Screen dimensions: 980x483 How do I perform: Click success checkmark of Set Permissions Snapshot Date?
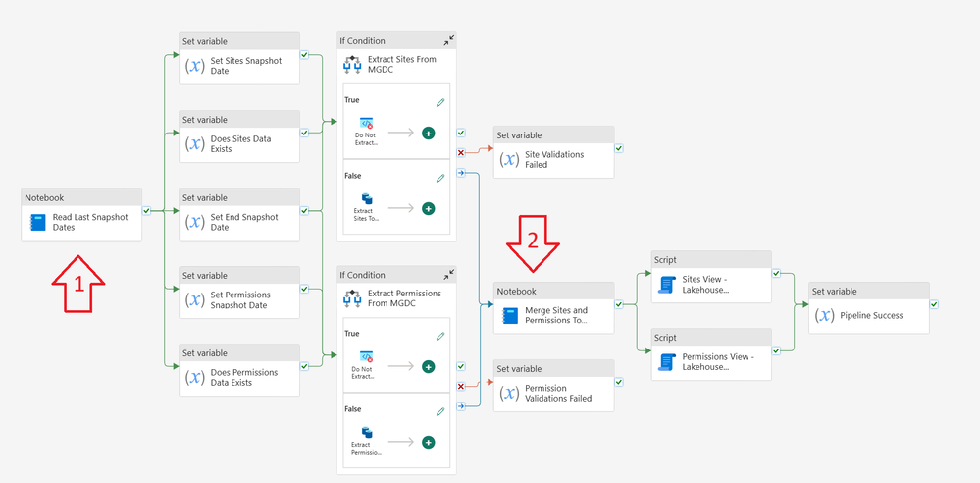[x=304, y=289]
